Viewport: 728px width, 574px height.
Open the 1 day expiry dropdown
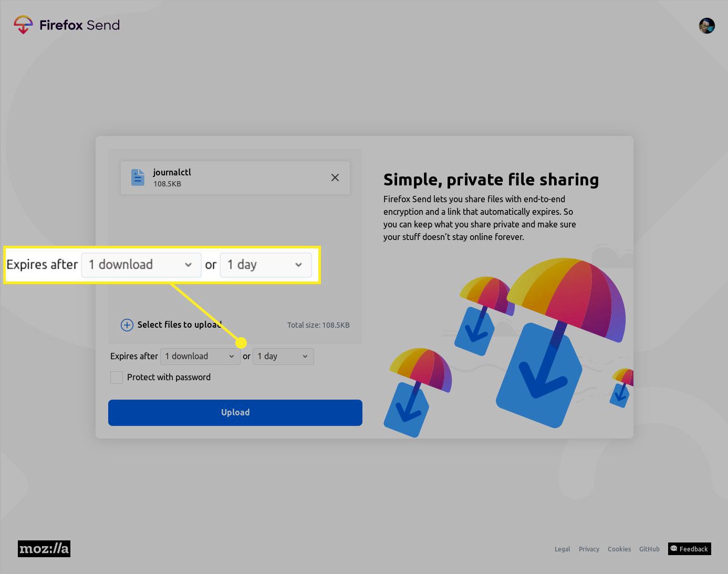283,357
